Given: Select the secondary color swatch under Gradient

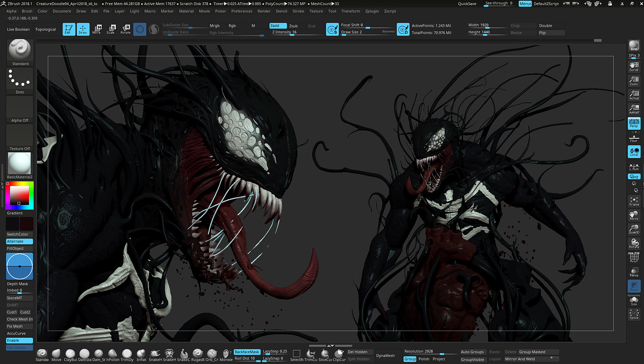Looking at the screenshot, I should click(x=13, y=224).
